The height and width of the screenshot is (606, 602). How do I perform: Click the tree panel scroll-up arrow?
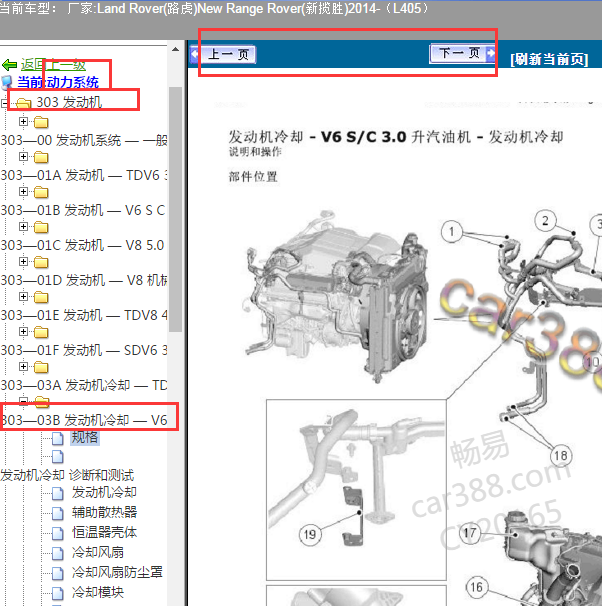[x=175, y=49]
